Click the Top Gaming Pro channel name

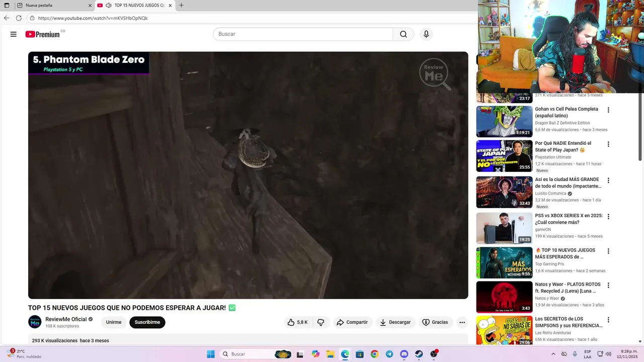549,264
